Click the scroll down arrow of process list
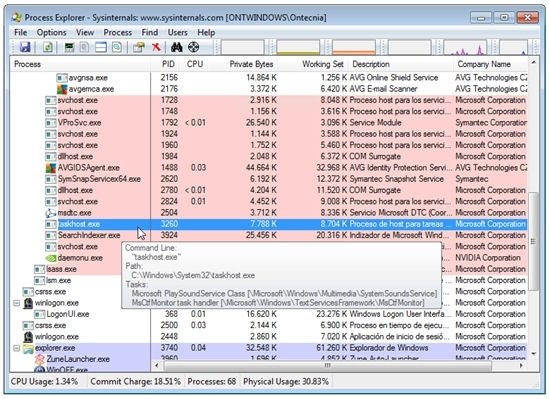This screenshot has height=399, width=549. pos(533,354)
